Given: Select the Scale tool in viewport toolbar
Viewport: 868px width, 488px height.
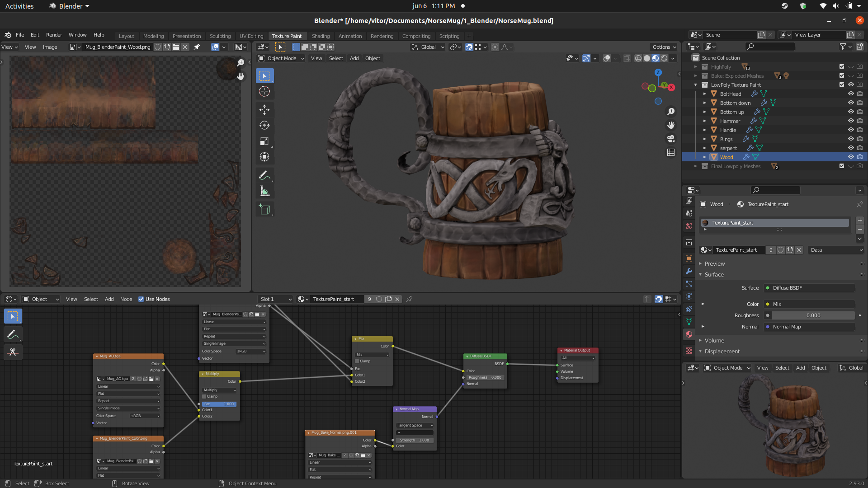Looking at the screenshot, I should [x=264, y=141].
